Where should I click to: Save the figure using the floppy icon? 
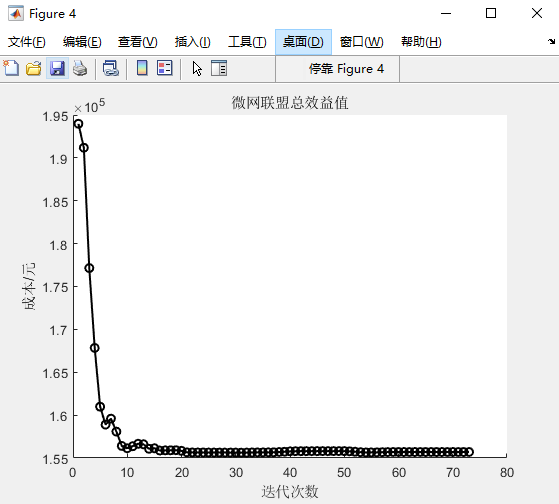(57, 68)
